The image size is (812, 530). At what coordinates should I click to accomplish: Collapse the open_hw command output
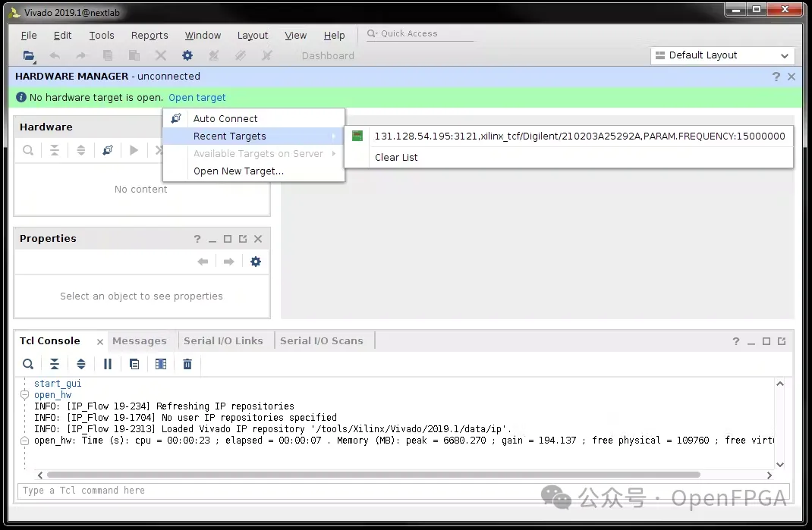pyautogui.click(x=24, y=395)
